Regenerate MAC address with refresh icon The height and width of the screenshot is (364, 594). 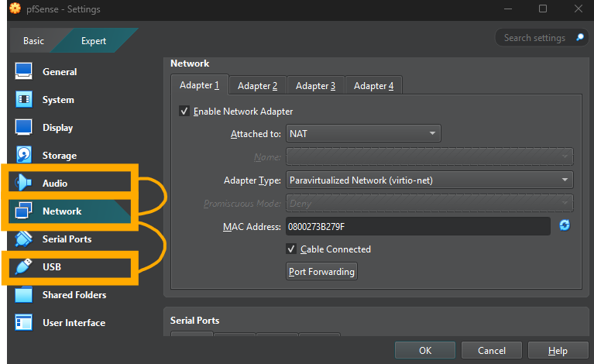coord(565,225)
